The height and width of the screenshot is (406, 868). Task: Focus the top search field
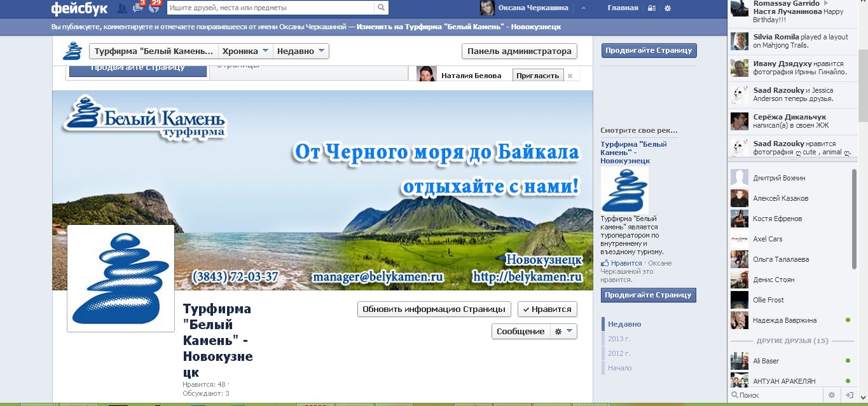271,8
